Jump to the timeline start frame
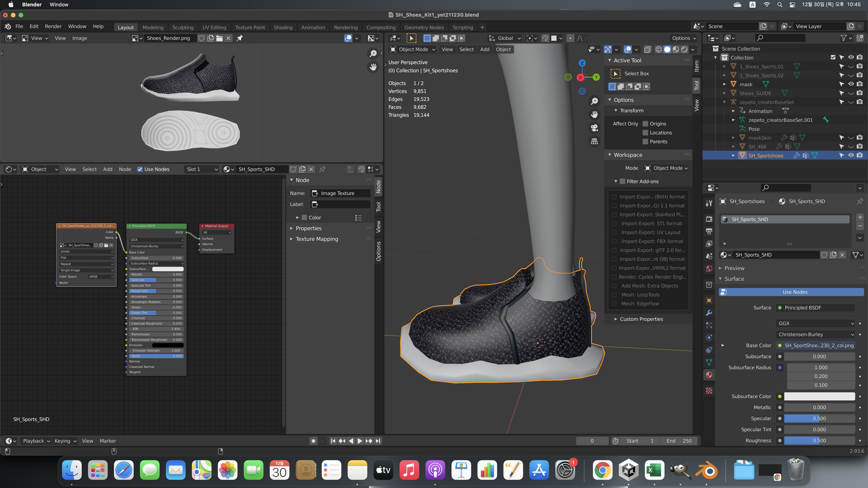868x488 pixels. click(x=333, y=441)
